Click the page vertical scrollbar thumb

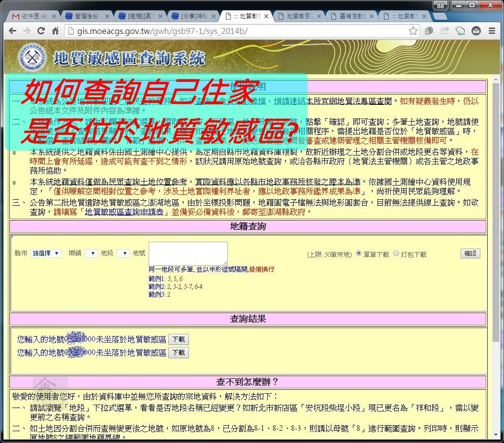495,212
